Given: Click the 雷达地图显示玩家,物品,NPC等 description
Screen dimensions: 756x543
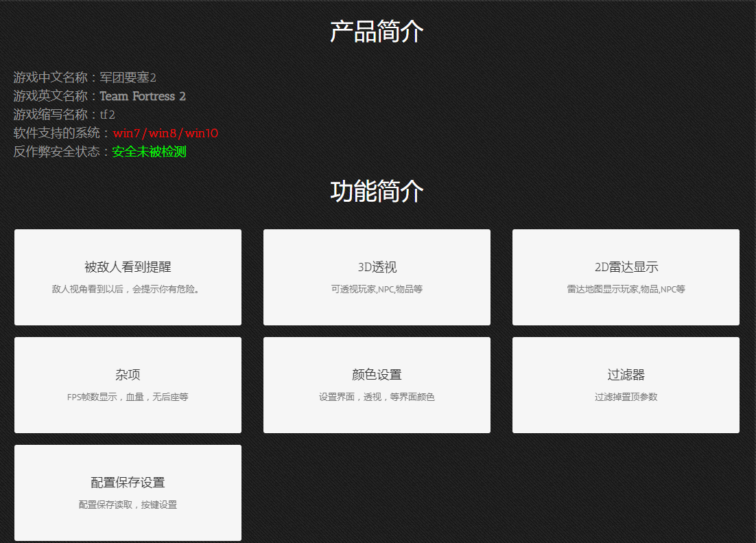Looking at the screenshot, I should tap(626, 289).
